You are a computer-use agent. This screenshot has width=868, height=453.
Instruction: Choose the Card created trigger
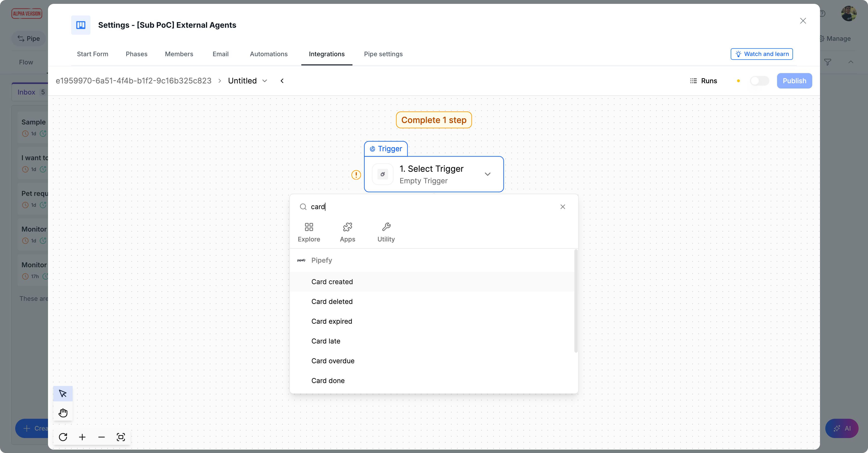tap(332, 281)
